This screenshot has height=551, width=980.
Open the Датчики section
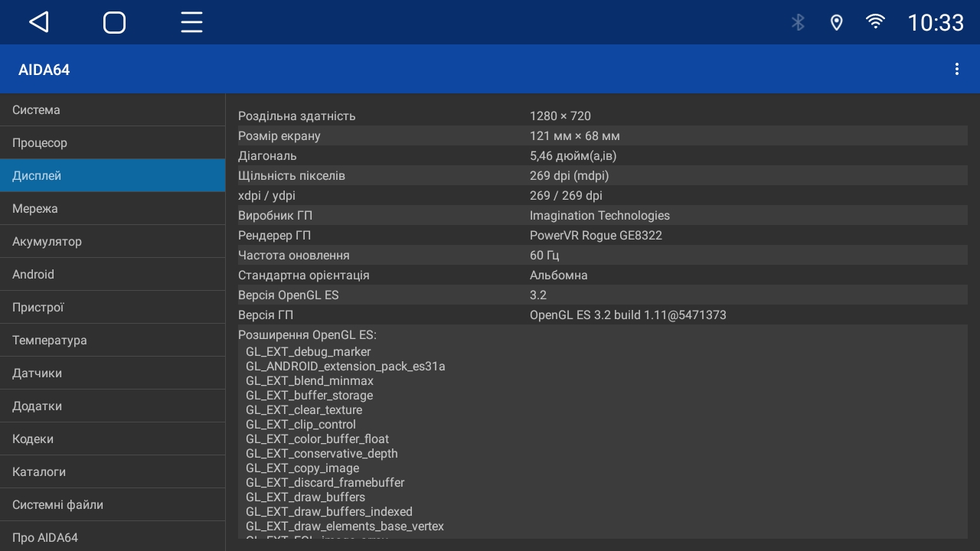pos(113,373)
